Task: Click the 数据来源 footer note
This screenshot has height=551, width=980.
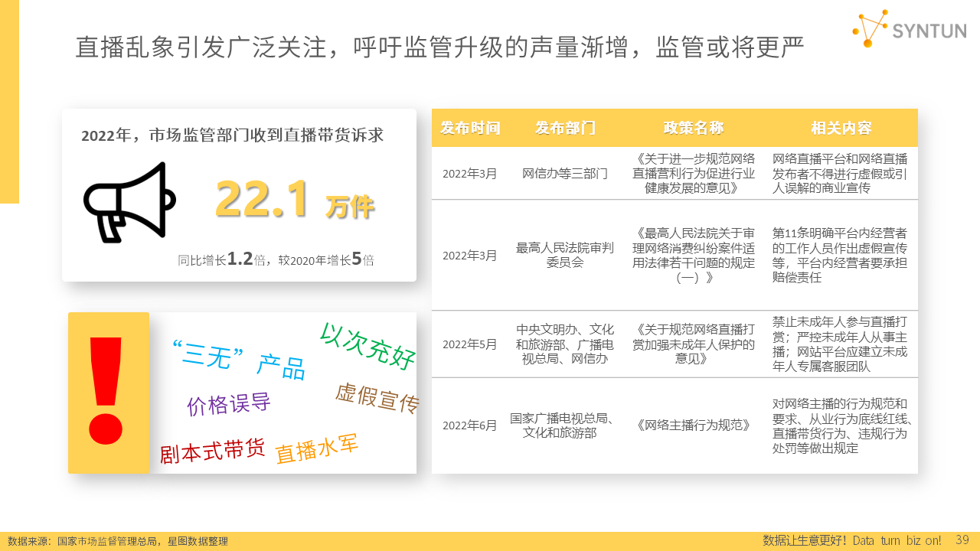Action: click(118, 541)
